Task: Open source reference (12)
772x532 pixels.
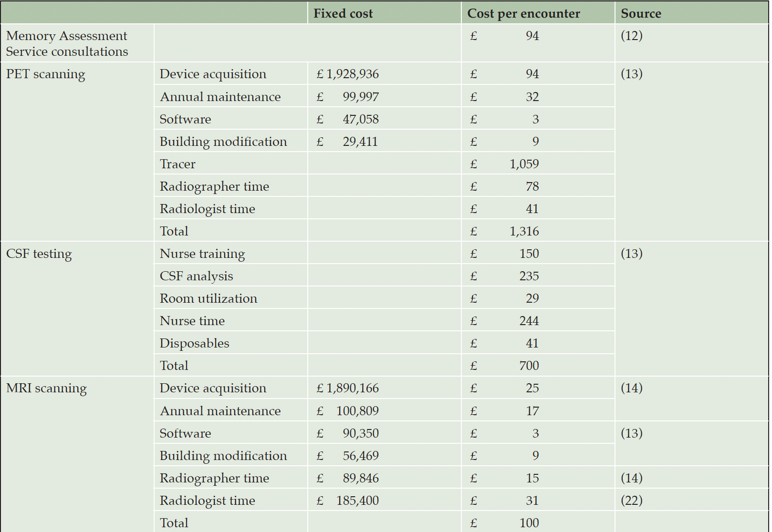Action: 631,36
